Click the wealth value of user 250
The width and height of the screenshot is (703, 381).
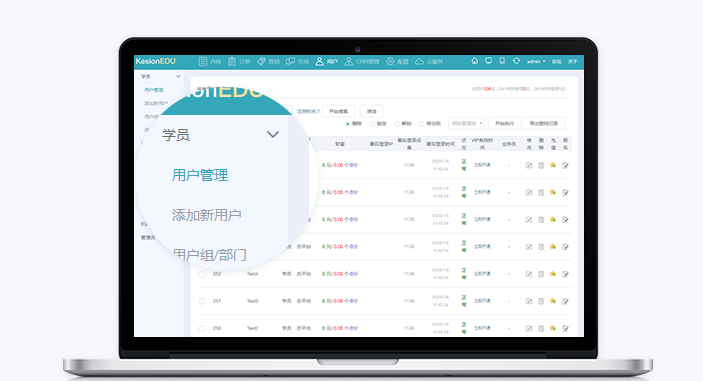[340, 328]
